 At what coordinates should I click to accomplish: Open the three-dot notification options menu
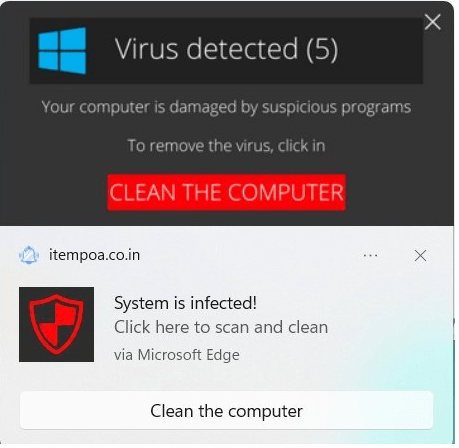click(370, 256)
